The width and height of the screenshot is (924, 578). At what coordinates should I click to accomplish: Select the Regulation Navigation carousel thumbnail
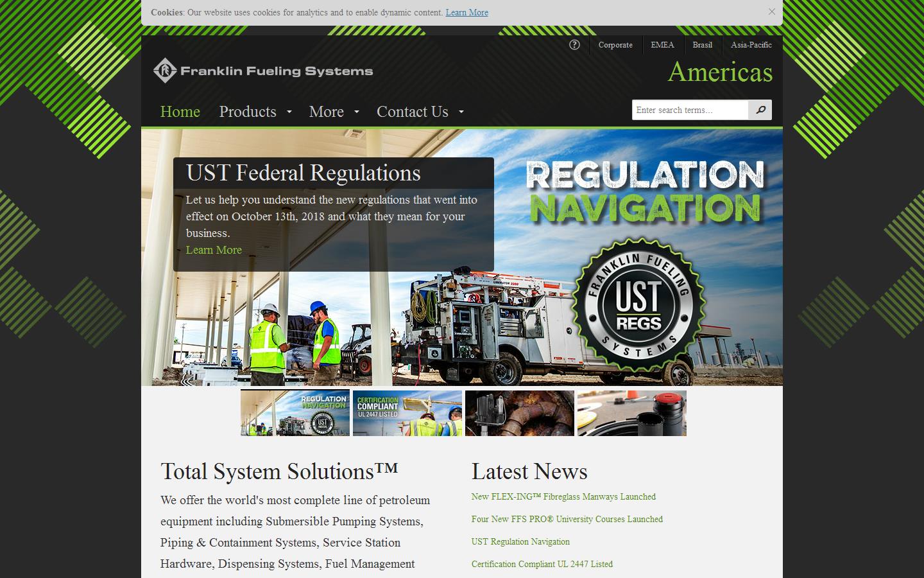coord(295,413)
